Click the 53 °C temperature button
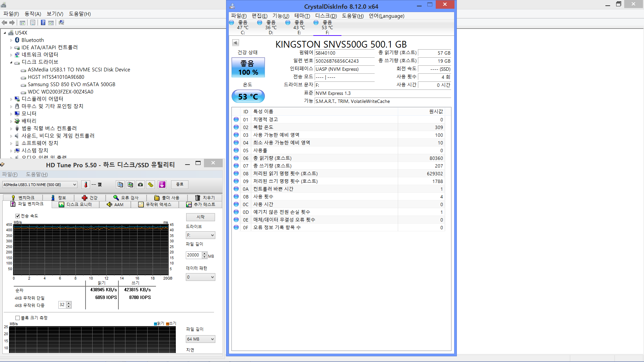 coord(248,97)
